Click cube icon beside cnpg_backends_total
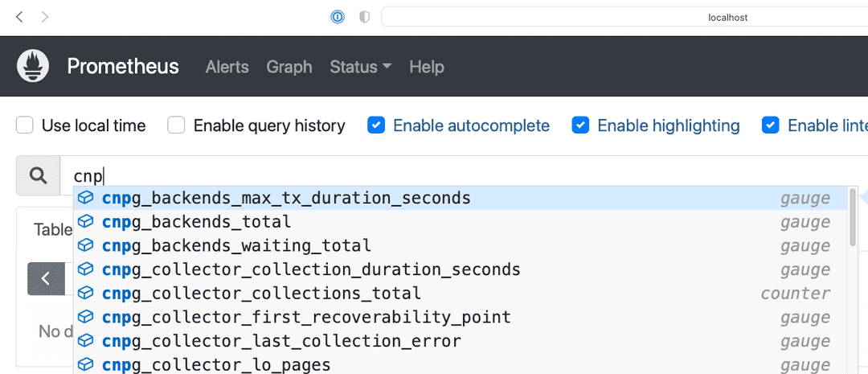Image resolution: width=868 pixels, height=374 pixels. tap(86, 222)
